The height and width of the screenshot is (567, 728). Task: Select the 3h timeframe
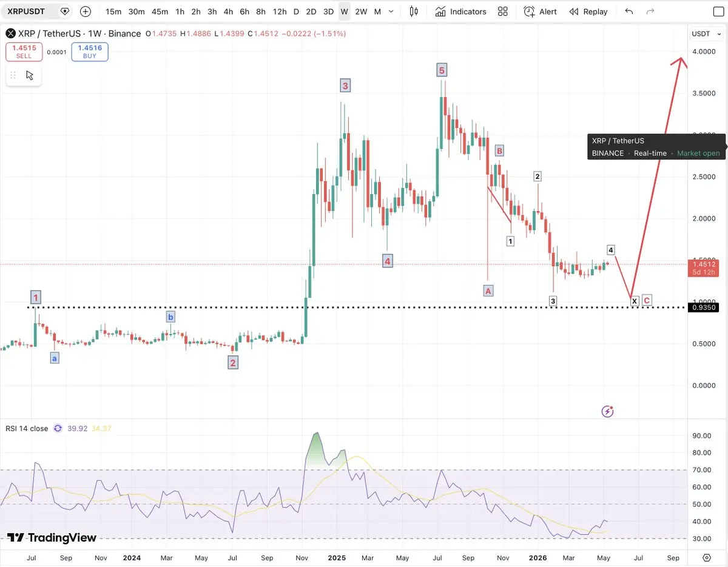[212, 12]
